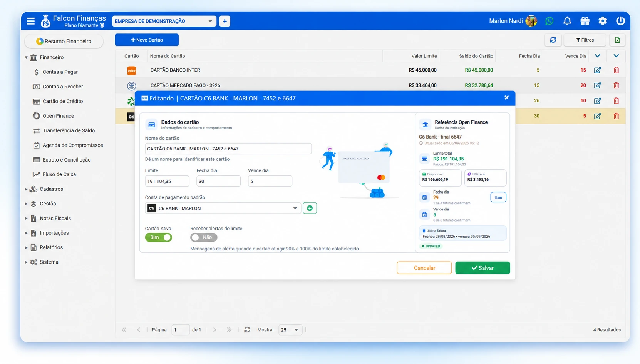Screen dimensions: 640x364
Task: Open Resumo Financeiro
Action: (64, 41)
